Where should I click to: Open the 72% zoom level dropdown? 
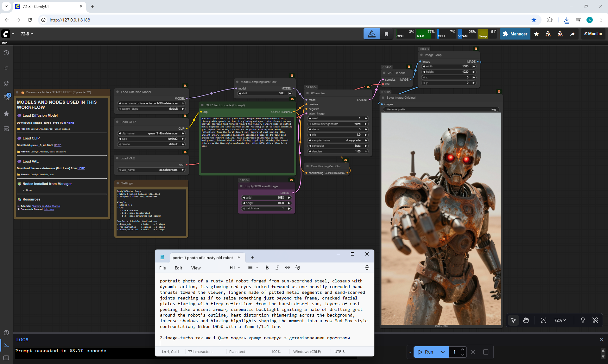[x=560, y=320]
